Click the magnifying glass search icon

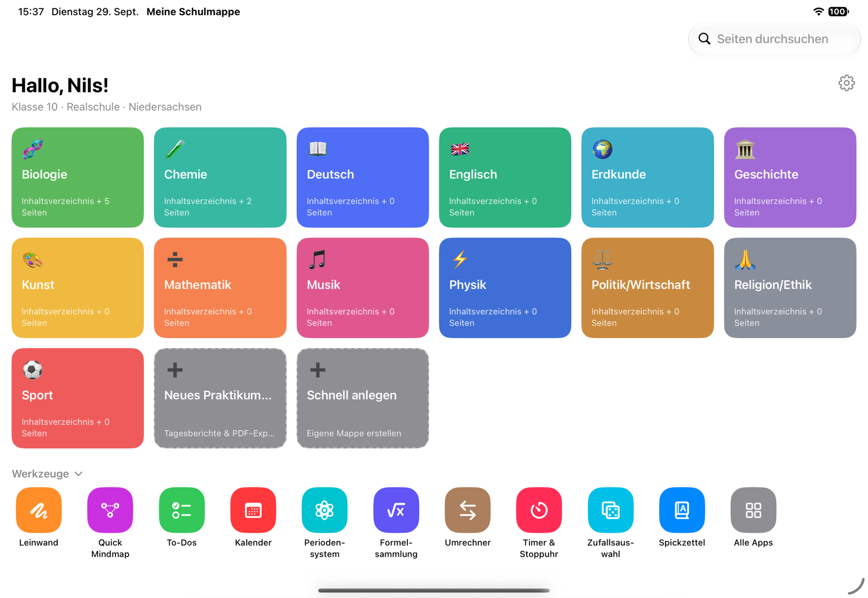tap(704, 39)
